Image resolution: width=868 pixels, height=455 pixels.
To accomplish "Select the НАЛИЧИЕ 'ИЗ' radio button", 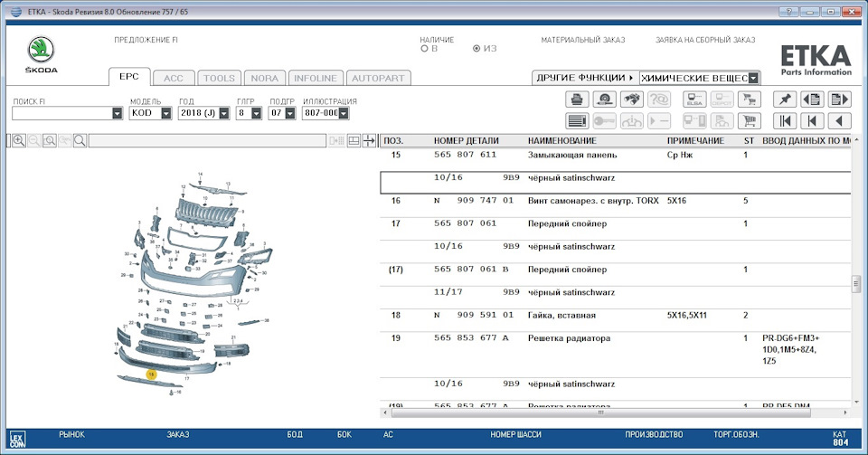I will point(476,49).
